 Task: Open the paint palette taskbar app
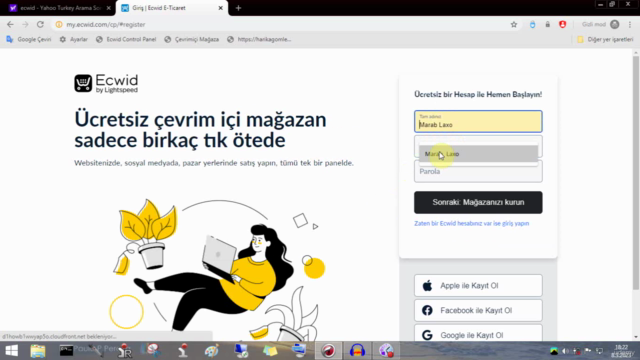pyautogui.click(x=211, y=351)
